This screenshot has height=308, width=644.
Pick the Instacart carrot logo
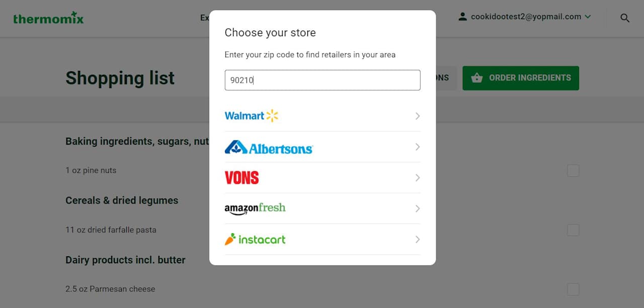(230, 239)
